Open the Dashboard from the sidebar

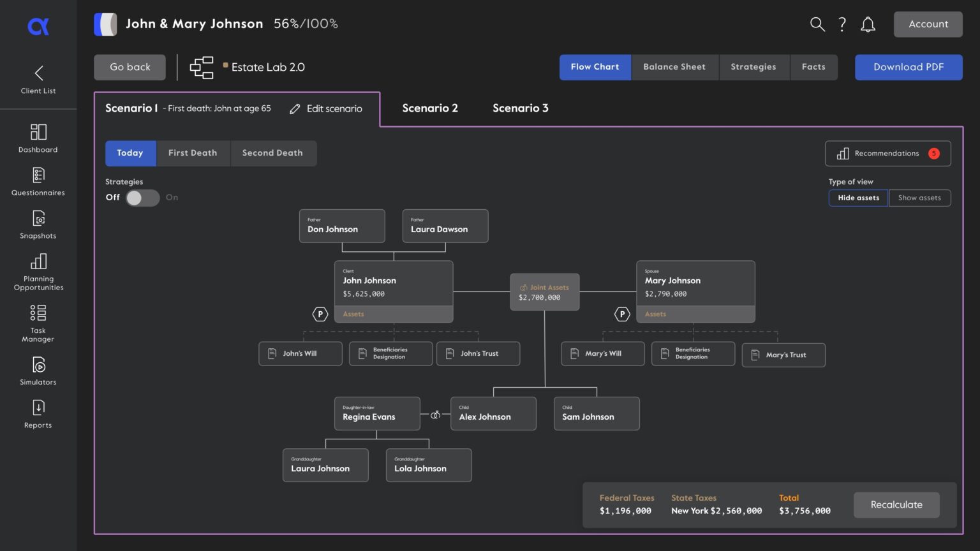[38, 137]
